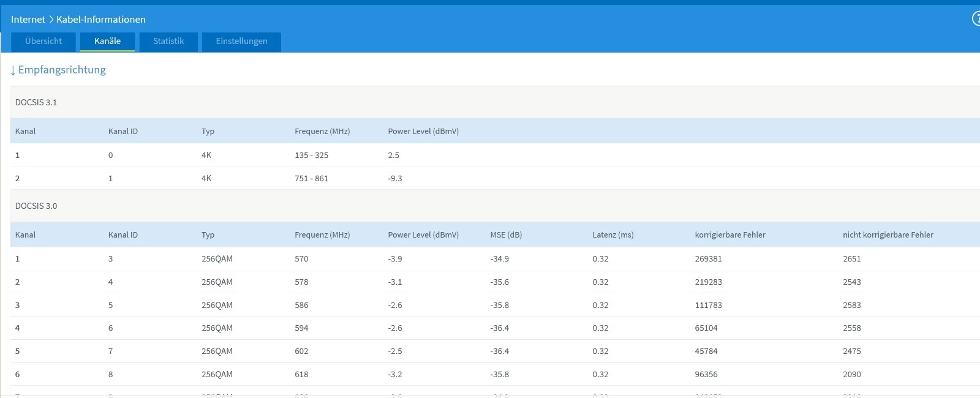Viewport: 980px width, 398px height.
Task: Open the Statistik tab
Action: (x=168, y=42)
